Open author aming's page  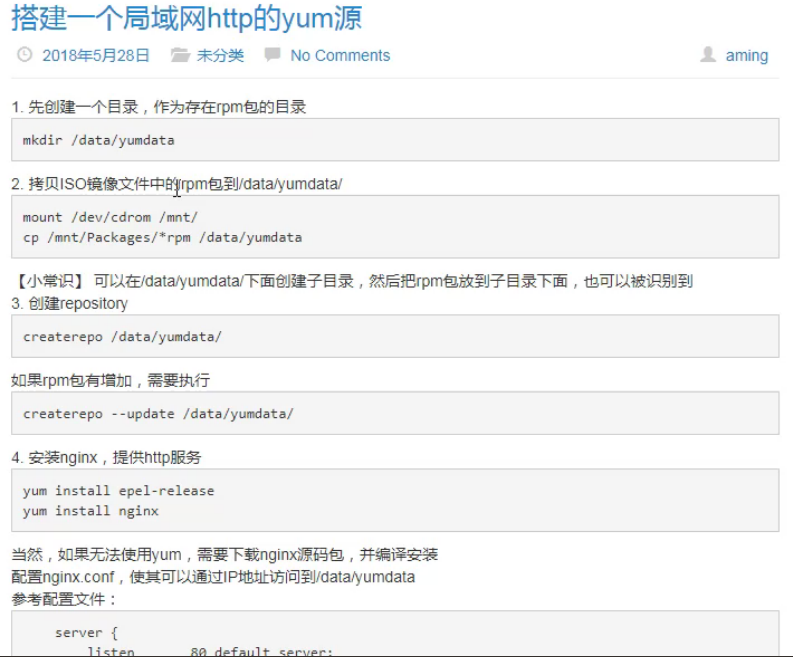747,55
